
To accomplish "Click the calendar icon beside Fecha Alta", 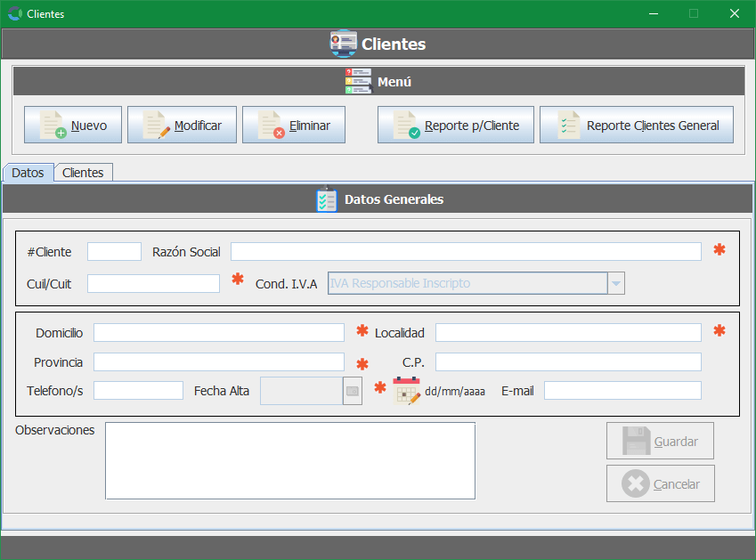I will [406, 390].
